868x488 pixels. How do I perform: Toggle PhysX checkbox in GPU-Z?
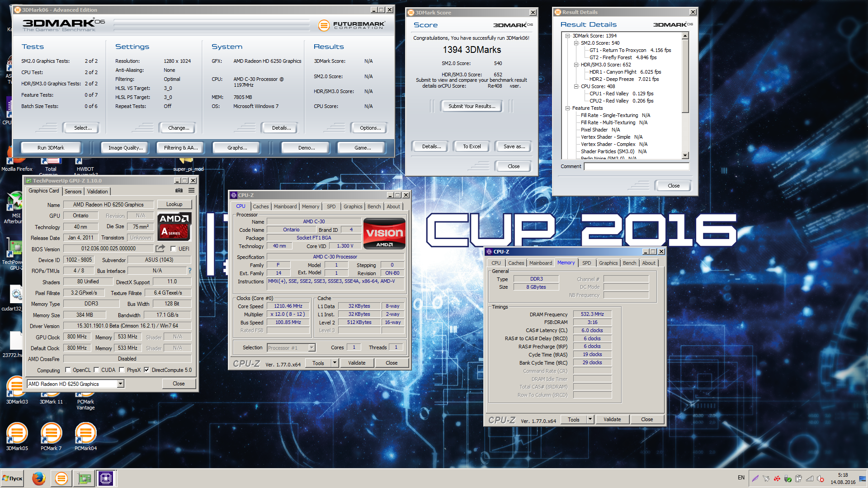pos(122,370)
